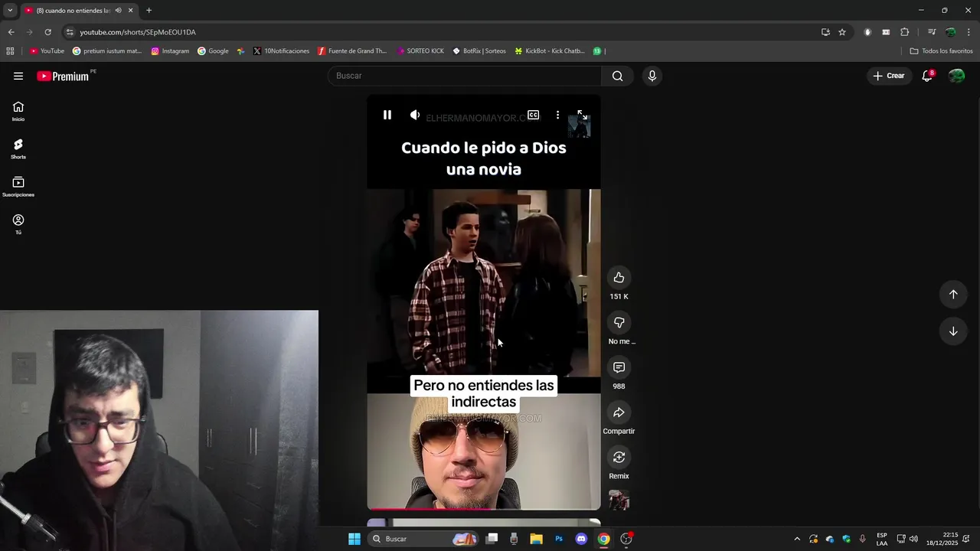Image resolution: width=980 pixels, height=551 pixels.
Task: Open Fuente de Grand Th... bookmark
Action: (352, 51)
